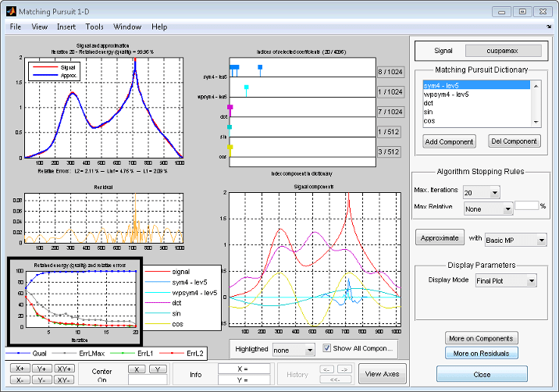
Task: Click the Center On Y button
Action: (x=158, y=369)
